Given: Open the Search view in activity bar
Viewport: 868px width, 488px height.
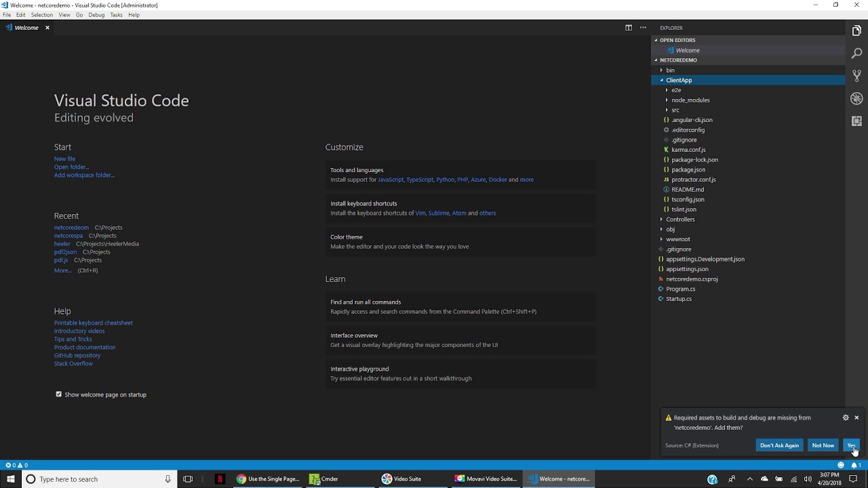Looking at the screenshot, I should click(x=856, y=54).
